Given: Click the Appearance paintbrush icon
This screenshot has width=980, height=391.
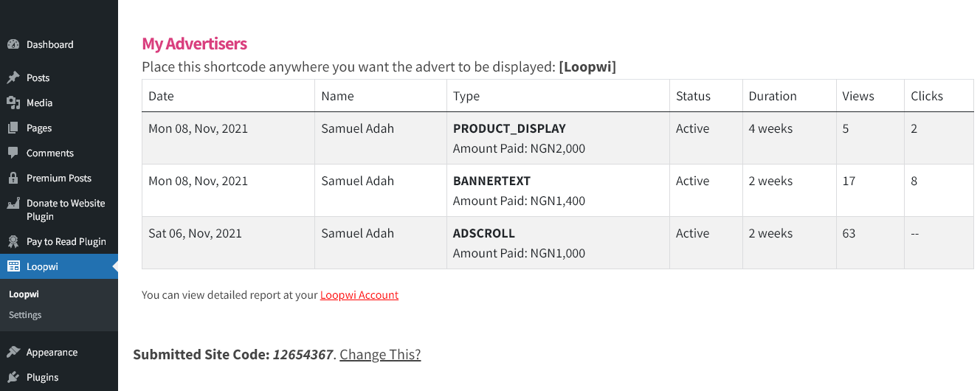Looking at the screenshot, I should pyautogui.click(x=13, y=352).
